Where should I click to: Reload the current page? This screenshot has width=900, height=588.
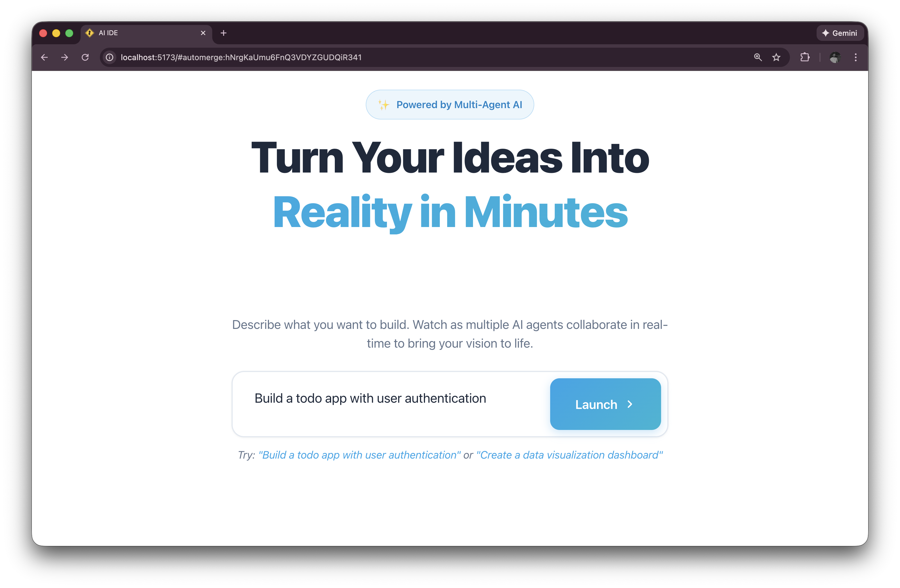click(x=85, y=58)
